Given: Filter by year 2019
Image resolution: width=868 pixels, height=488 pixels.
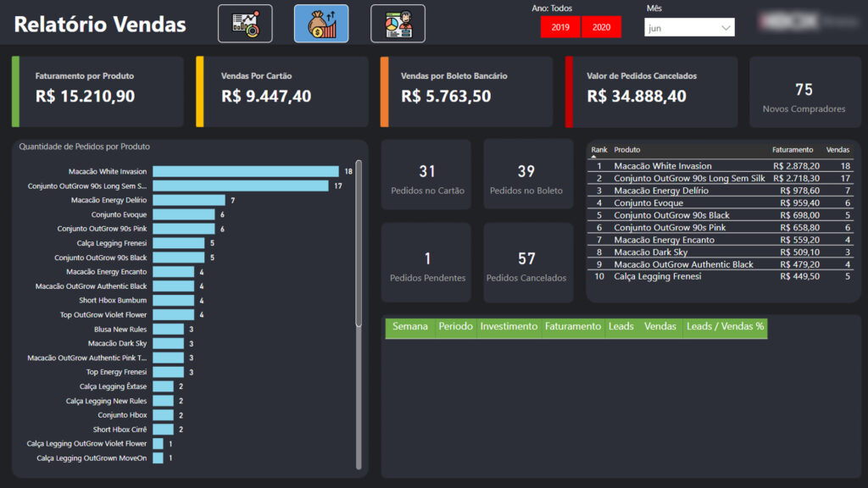Looking at the screenshot, I should coord(560,27).
